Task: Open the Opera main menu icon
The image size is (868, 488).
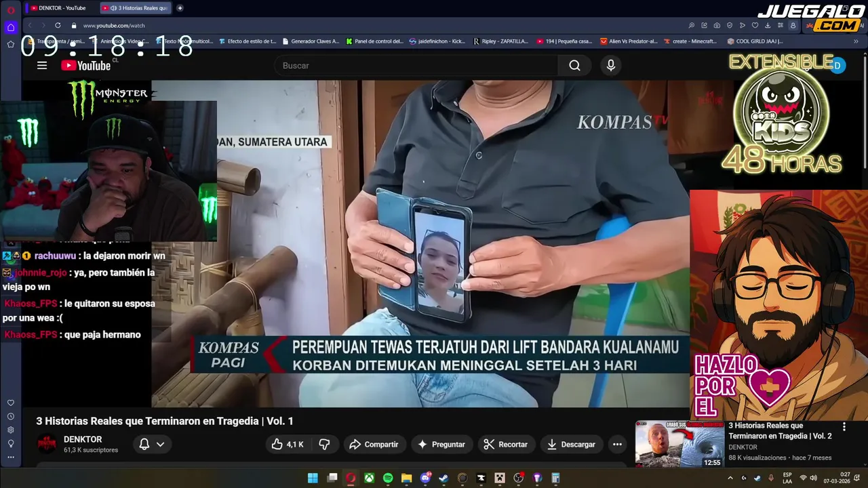Action: point(11,9)
